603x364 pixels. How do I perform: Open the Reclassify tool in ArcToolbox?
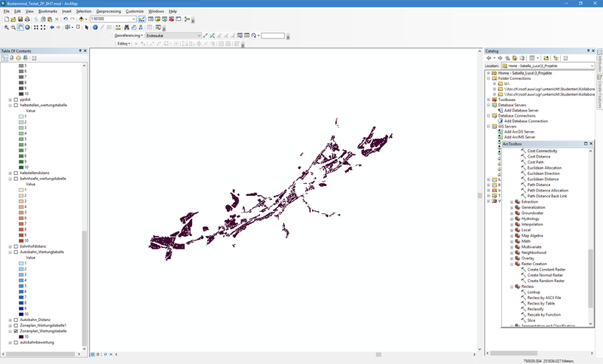[x=536, y=309]
